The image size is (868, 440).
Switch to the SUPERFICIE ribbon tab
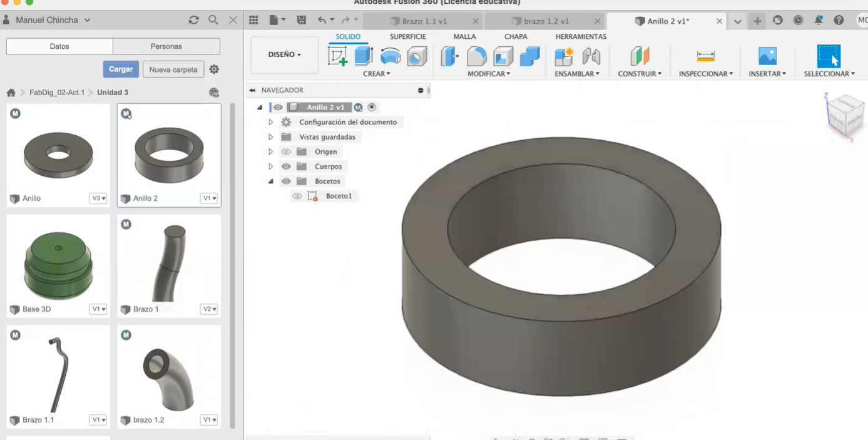tap(407, 36)
